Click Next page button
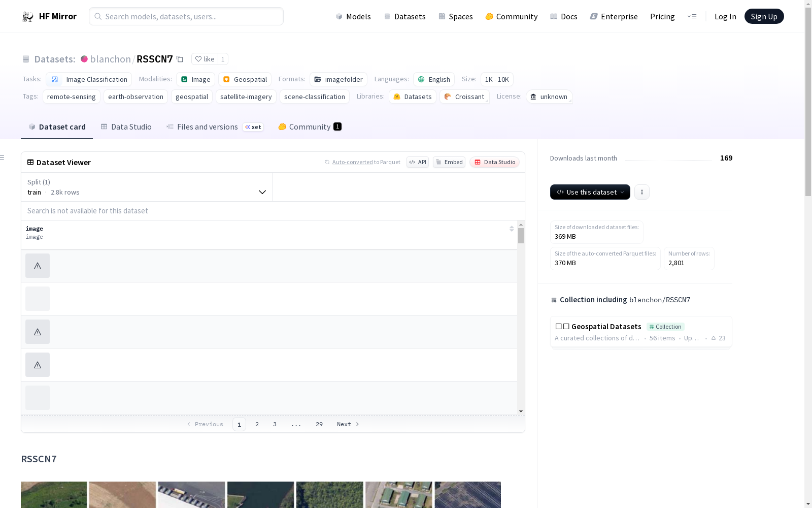The width and height of the screenshot is (812, 508). point(348,424)
